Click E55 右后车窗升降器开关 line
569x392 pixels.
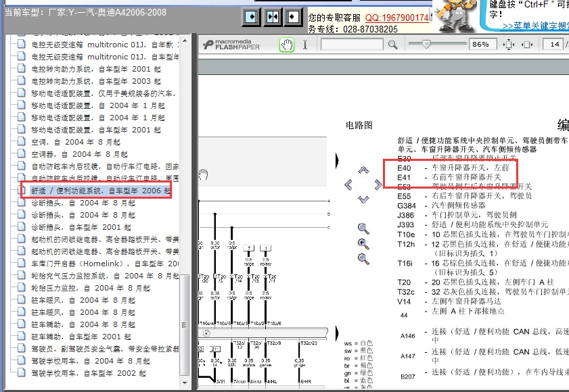click(465, 196)
